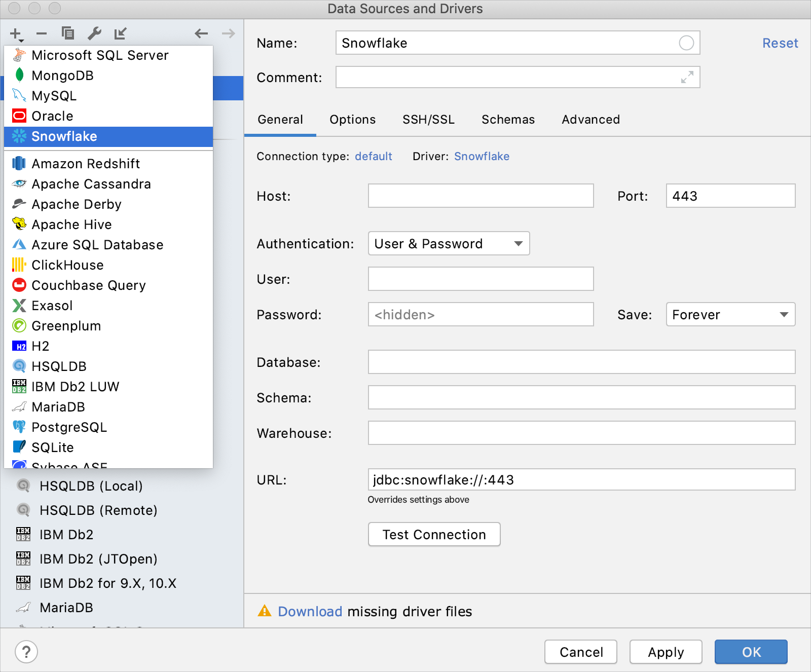
Task: Click the Cancel button
Action: [581, 652]
